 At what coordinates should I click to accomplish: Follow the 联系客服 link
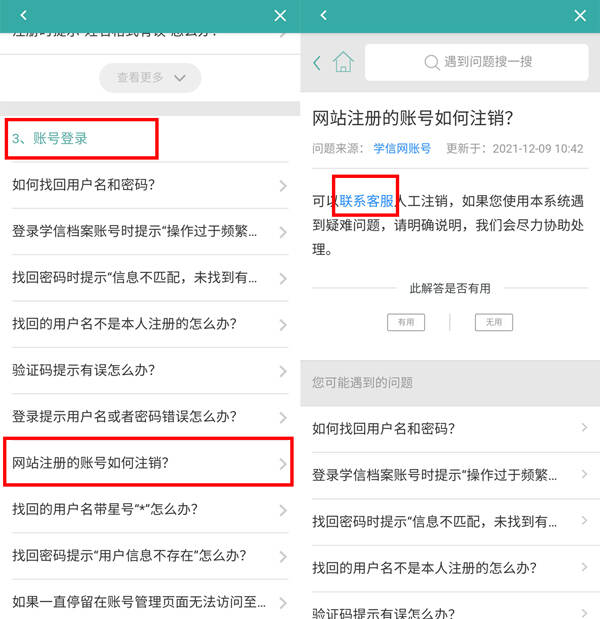(366, 201)
